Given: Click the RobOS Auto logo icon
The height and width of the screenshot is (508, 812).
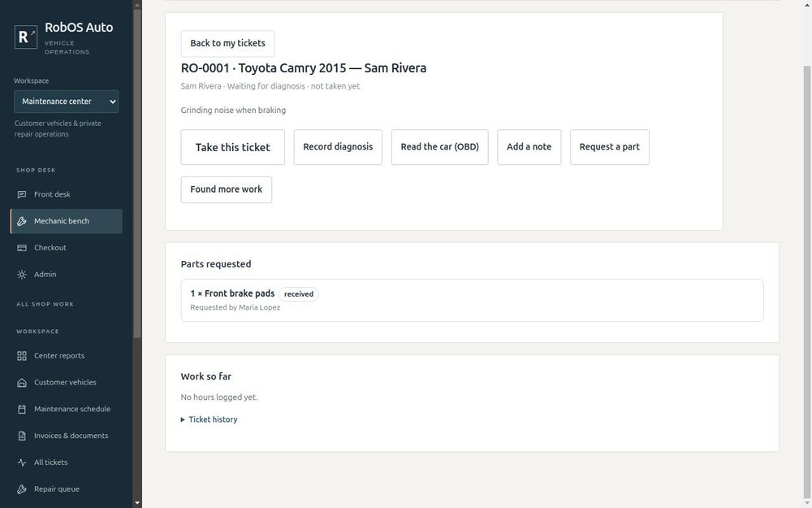Looking at the screenshot, I should tap(26, 37).
